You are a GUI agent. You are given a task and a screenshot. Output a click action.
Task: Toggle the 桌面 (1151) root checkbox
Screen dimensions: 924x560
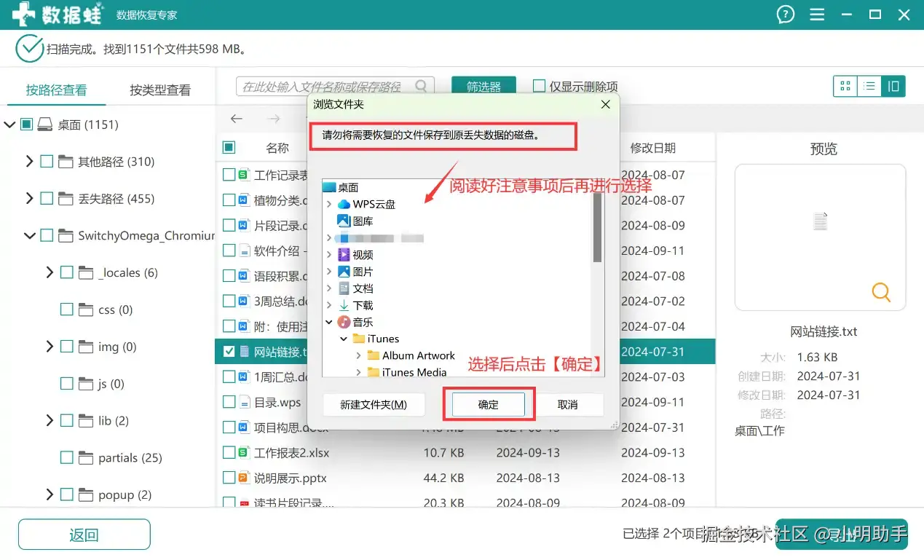[x=26, y=125]
